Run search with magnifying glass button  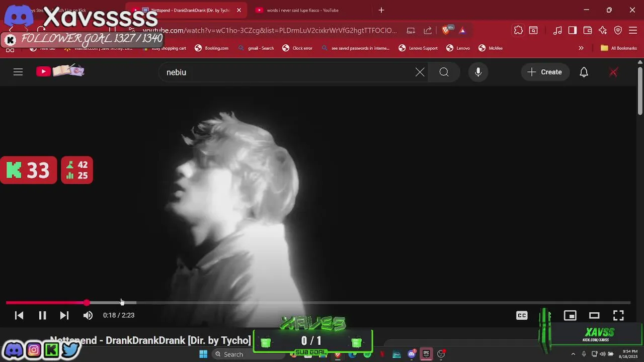coord(444,72)
